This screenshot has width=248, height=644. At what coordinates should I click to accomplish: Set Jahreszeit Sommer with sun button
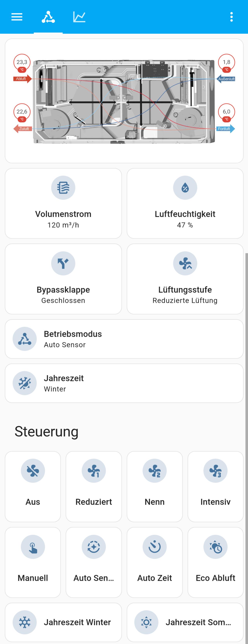[185, 622]
